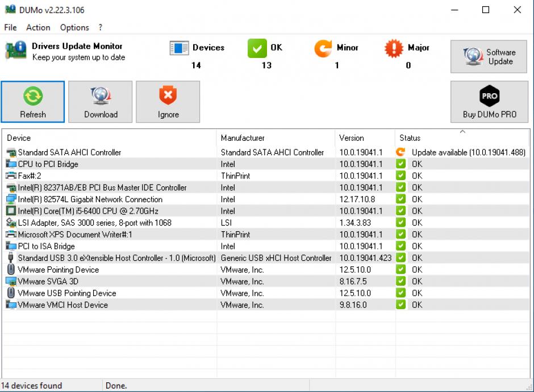Screen dimensions: 534x392
Task: Open Software Update button
Action: coord(489,57)
